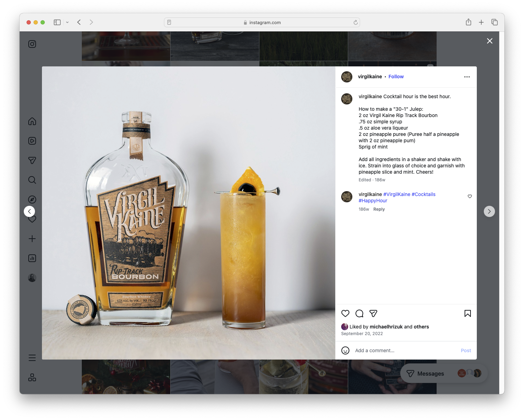This screenshot has width=524, height=420.
Task: Focus the Add a comment field
Action: coord(405,350)
